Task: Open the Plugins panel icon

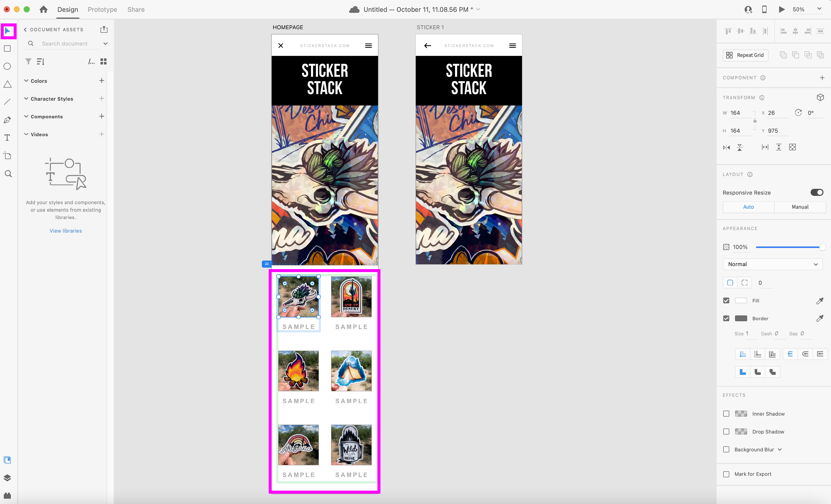Action: pyautogui.click(x=7, y=496)
